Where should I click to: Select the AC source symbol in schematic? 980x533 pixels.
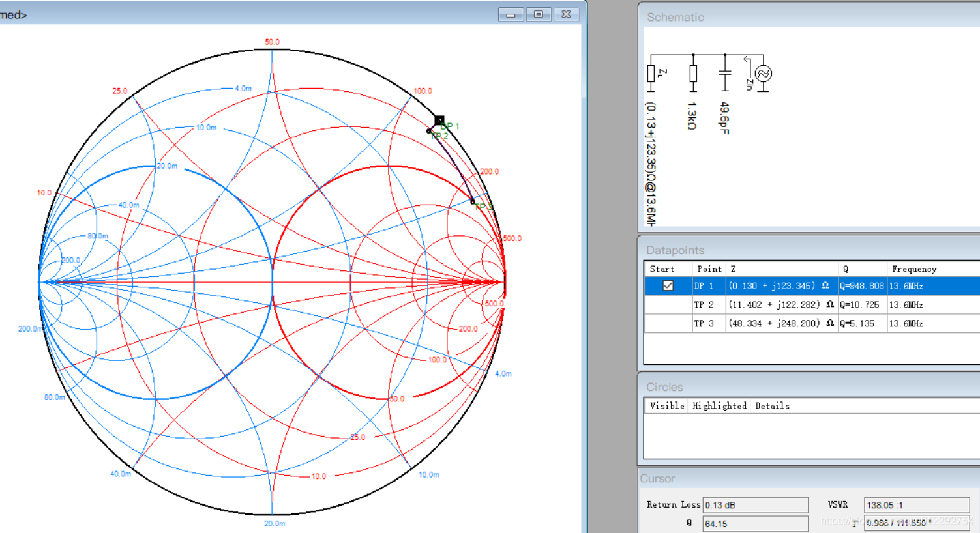(764, 74)
